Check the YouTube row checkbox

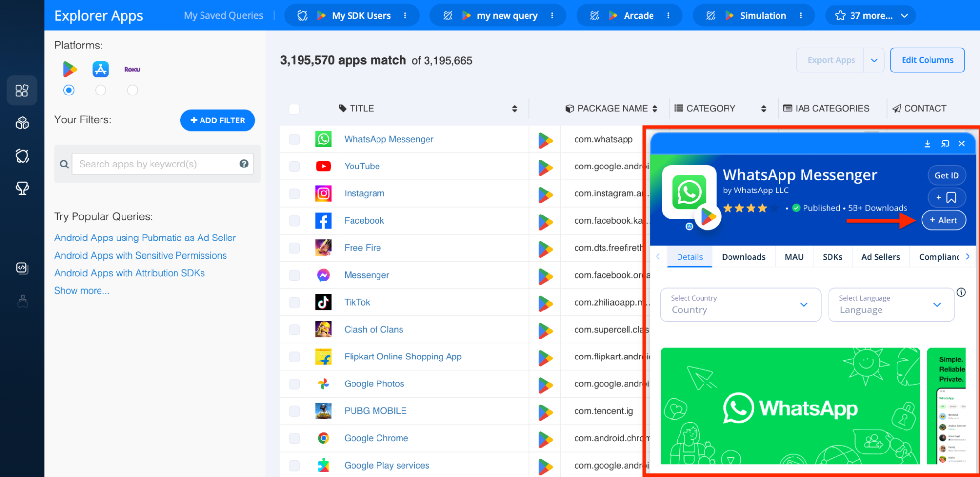(294, 167)
